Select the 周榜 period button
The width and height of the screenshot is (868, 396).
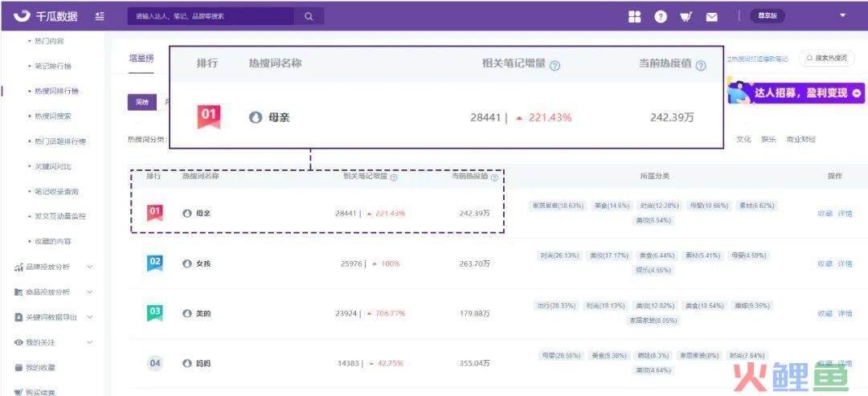click(142, 102)
